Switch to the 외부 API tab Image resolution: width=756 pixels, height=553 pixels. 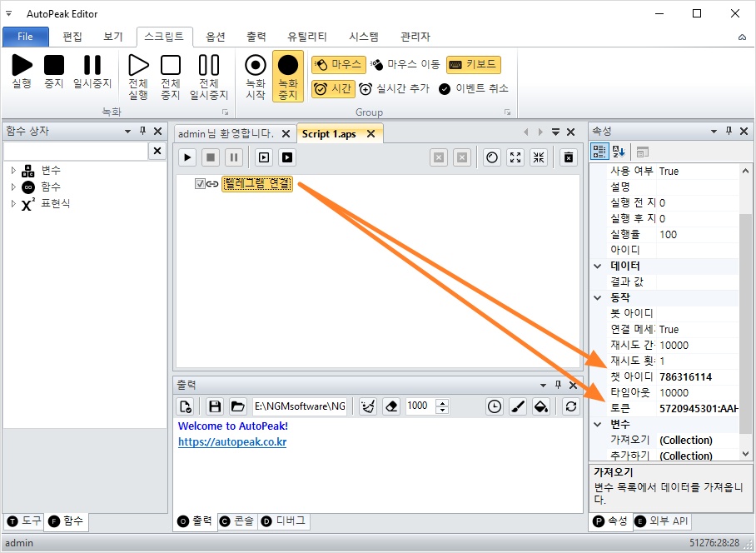click(x=661, y=521)
